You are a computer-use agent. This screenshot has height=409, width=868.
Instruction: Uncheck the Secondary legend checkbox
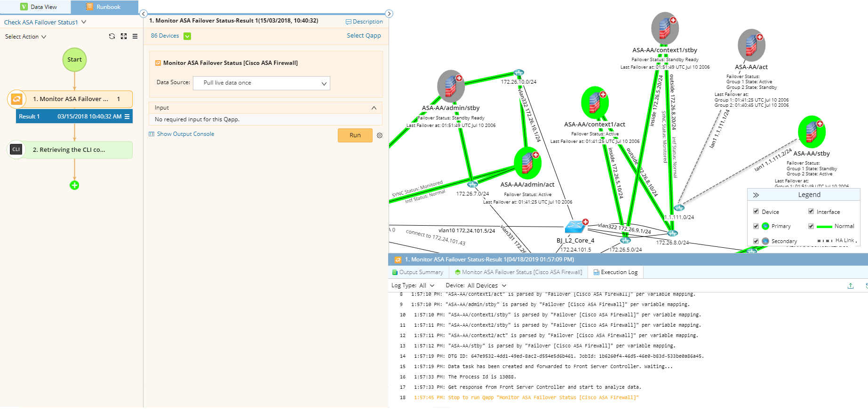point(756,241)
